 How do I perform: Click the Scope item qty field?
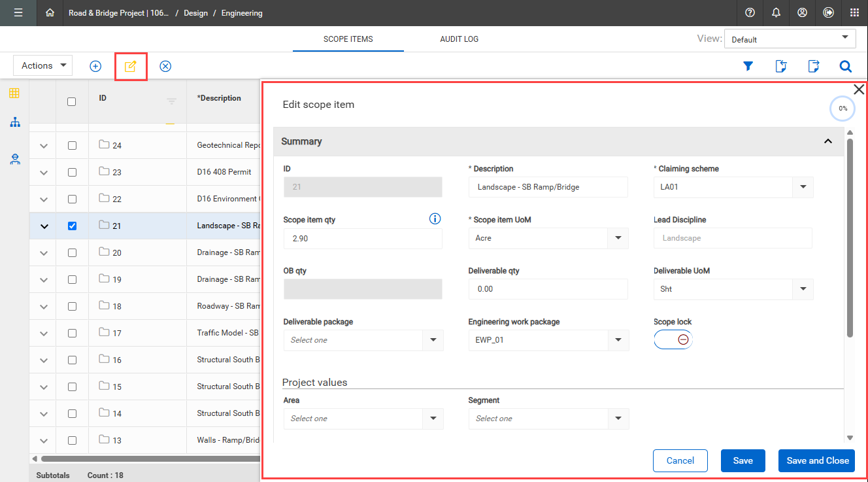coord(363,238)
